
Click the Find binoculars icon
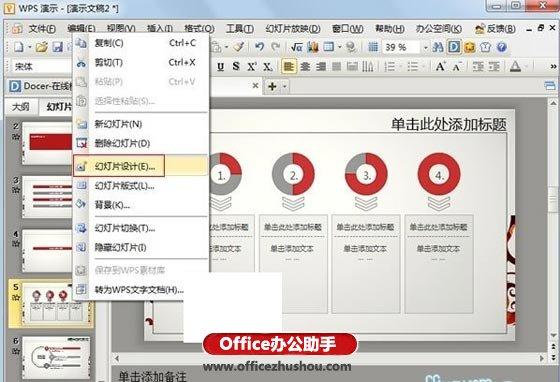(438, 47)
